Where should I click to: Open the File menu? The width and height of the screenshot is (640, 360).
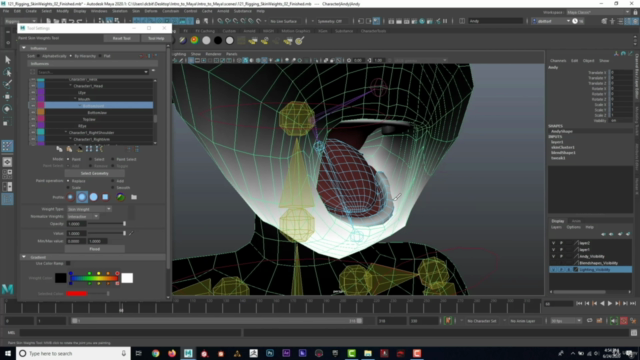(x=6, y=11)
